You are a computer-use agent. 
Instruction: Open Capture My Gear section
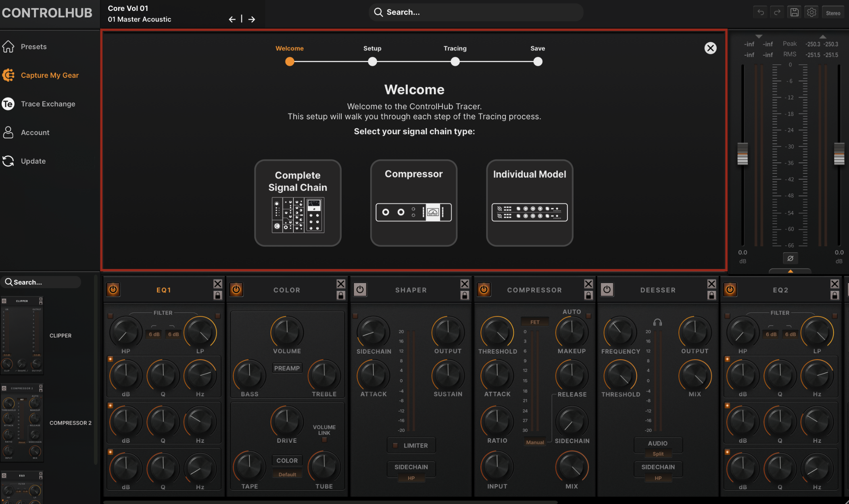point(40,75)
